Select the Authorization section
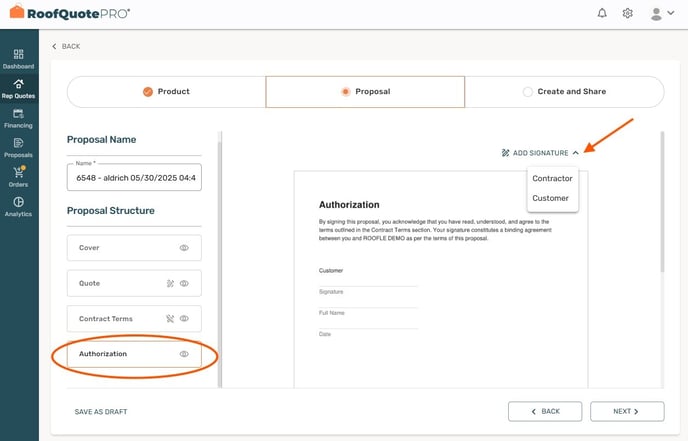Screen dimensions: 688x441 coord(134,354)
